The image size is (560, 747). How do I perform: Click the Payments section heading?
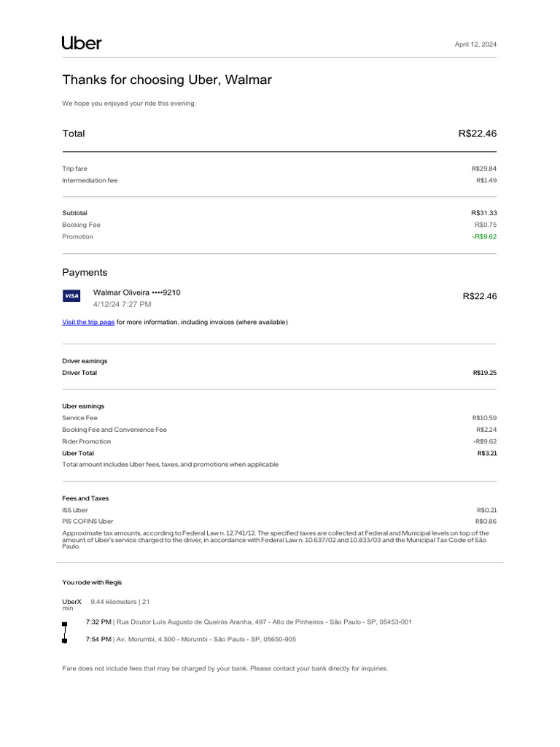(x=85, y=272)
